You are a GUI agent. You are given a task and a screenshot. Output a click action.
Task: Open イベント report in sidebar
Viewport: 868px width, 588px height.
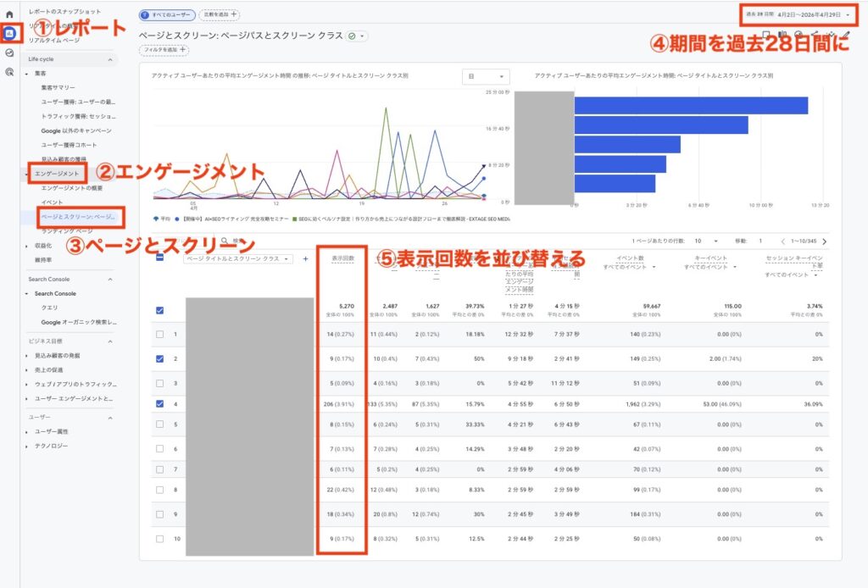(52, 202)
